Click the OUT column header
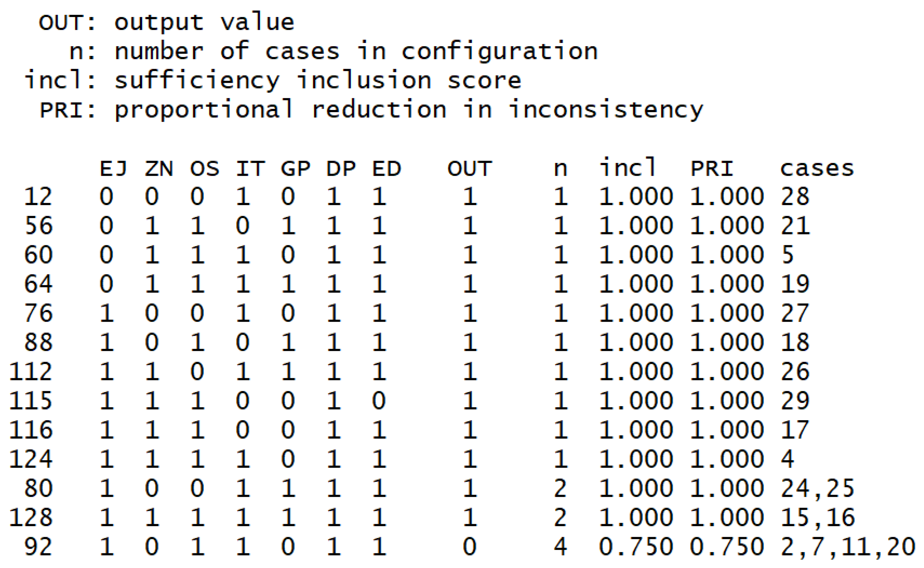Screen dimensions: 924x568 (x=469, y=169)
